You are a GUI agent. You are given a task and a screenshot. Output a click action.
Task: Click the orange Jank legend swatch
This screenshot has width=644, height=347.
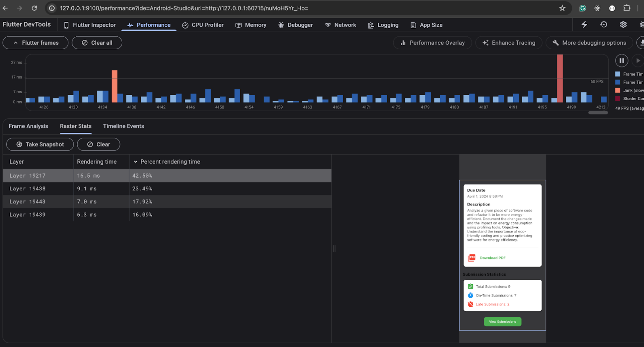618,90
